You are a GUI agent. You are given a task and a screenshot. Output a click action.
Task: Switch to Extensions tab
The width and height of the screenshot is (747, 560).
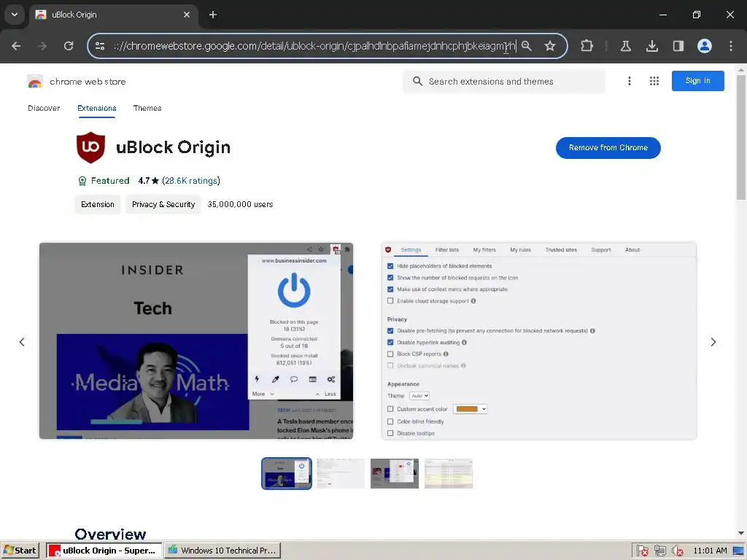point(97,109)
